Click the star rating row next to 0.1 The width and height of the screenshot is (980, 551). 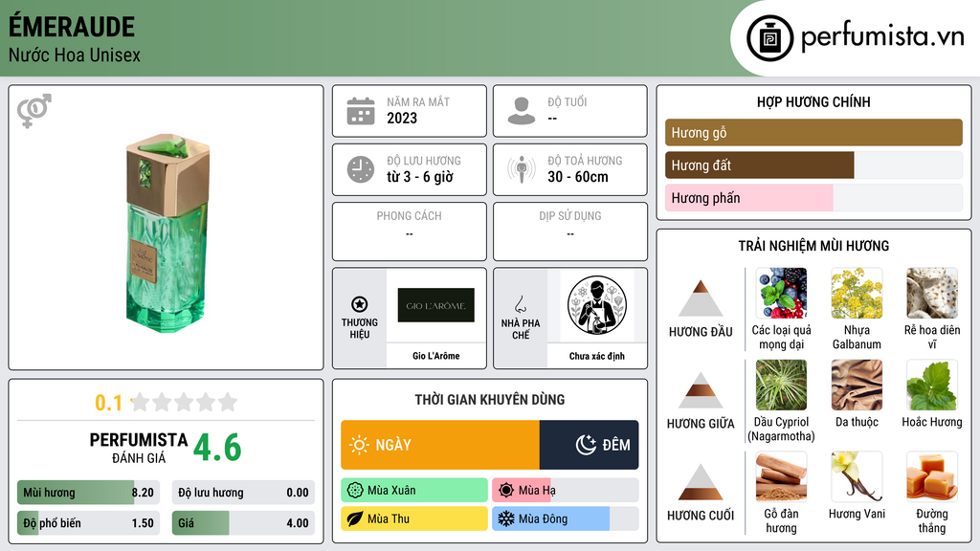[x=185, y=403]
